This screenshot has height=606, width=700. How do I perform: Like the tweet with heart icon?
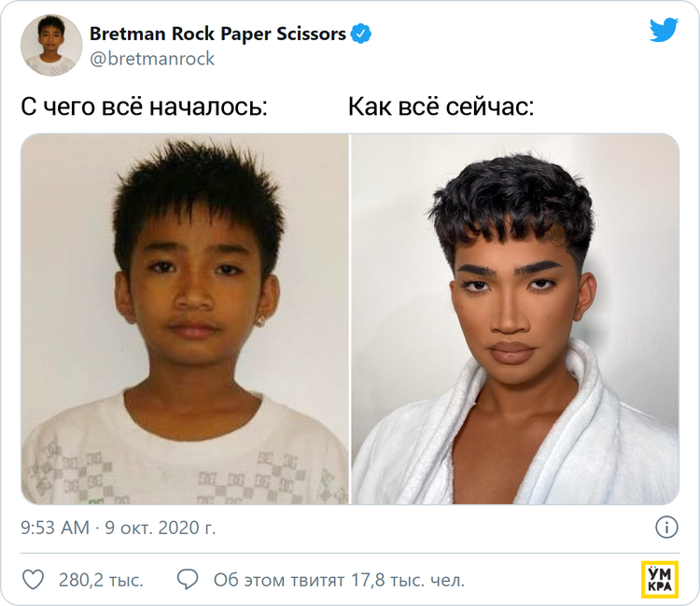pos(33,580)
